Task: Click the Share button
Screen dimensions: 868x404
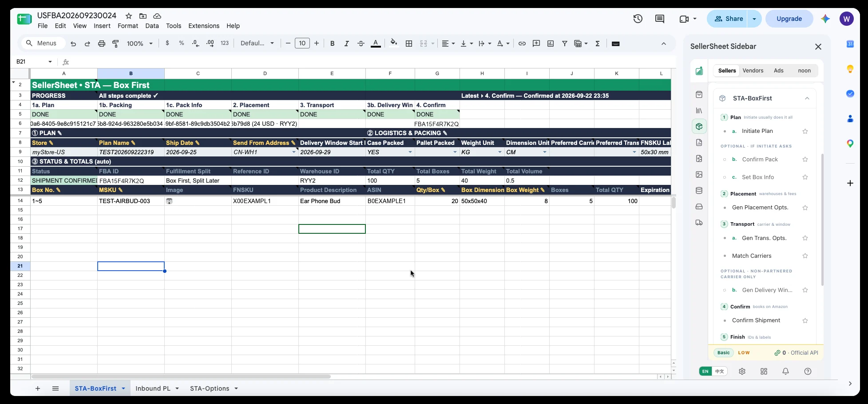Action: (x=728, y=19)
